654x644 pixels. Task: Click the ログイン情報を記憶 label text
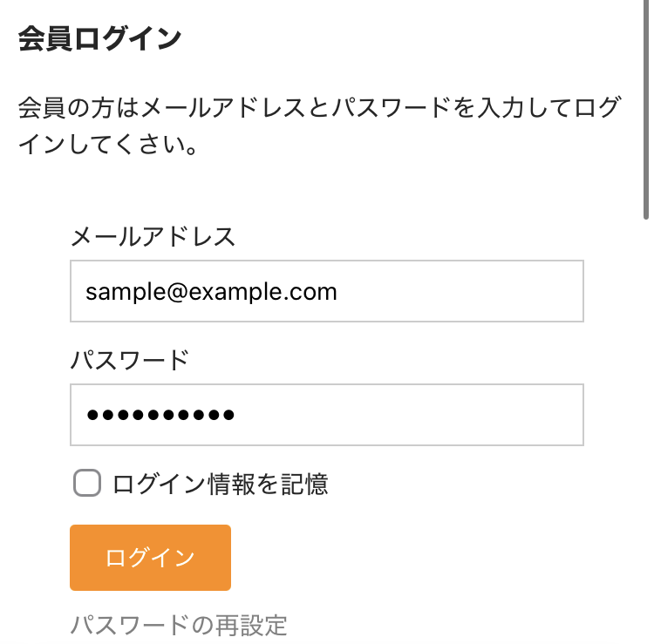(x=220, y=484)
